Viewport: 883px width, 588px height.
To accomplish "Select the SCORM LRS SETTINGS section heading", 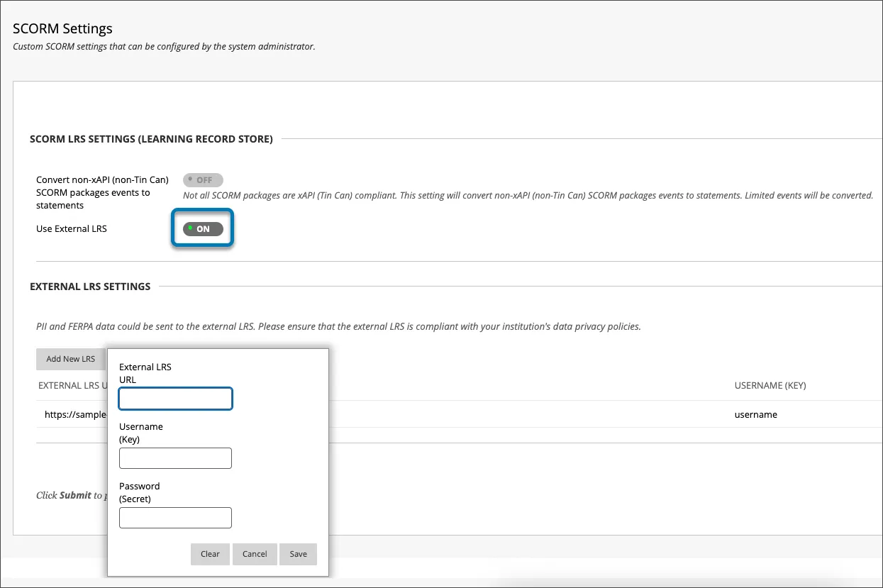I will [150, 139].
